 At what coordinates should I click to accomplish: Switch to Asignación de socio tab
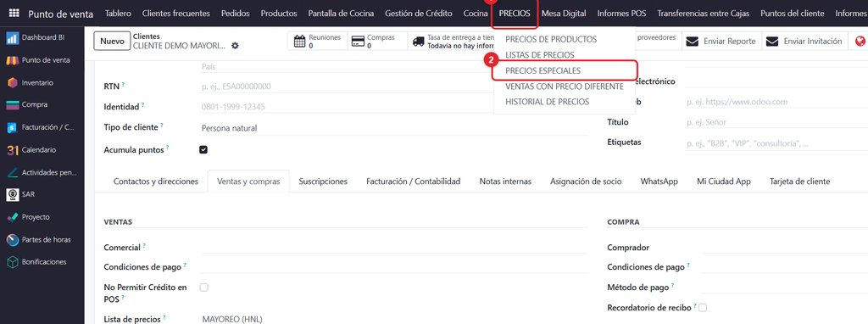[586, 182]
